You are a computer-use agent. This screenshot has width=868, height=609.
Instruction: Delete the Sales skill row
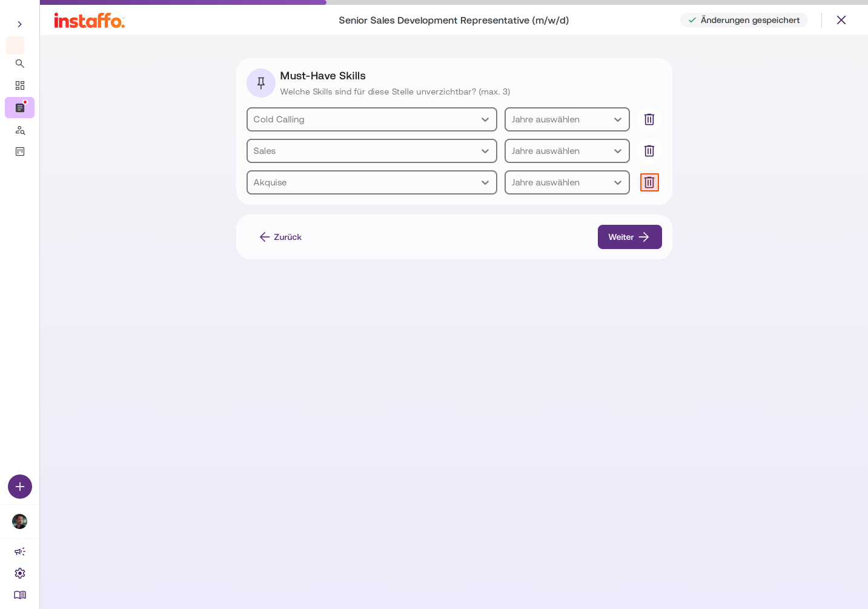click(649, 151)
